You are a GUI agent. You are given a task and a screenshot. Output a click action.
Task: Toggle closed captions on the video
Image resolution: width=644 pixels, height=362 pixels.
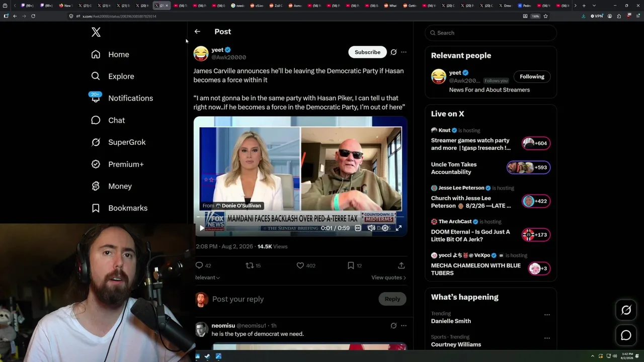point(358,228)
